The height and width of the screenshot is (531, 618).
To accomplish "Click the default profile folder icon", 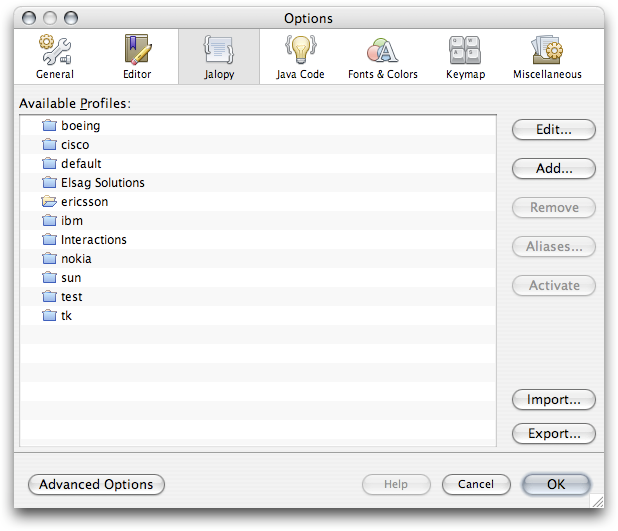I will 49,163.
